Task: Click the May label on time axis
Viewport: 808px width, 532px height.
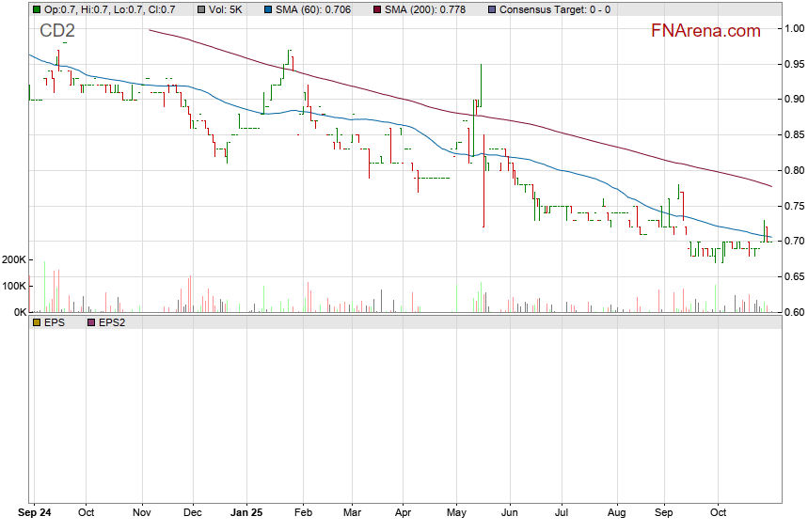Action: coord(456,514)
